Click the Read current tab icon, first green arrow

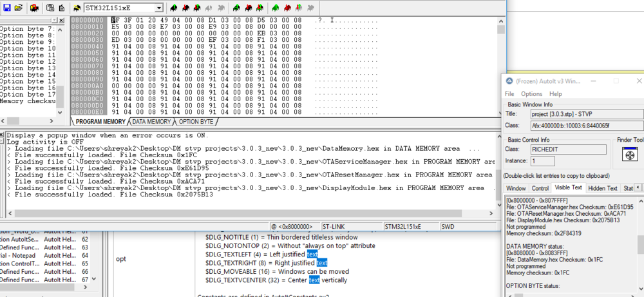coord(174,7)
